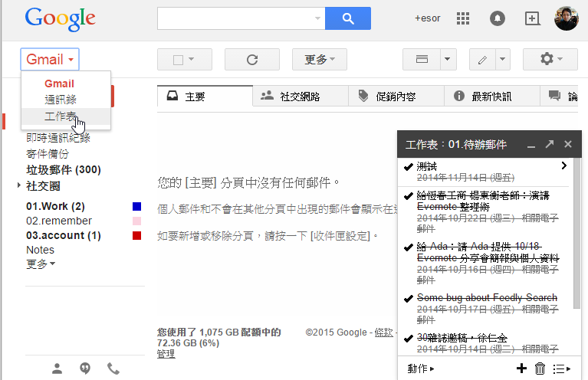
Task: Open 管理 storage link
Action: [x=166, y=354]
